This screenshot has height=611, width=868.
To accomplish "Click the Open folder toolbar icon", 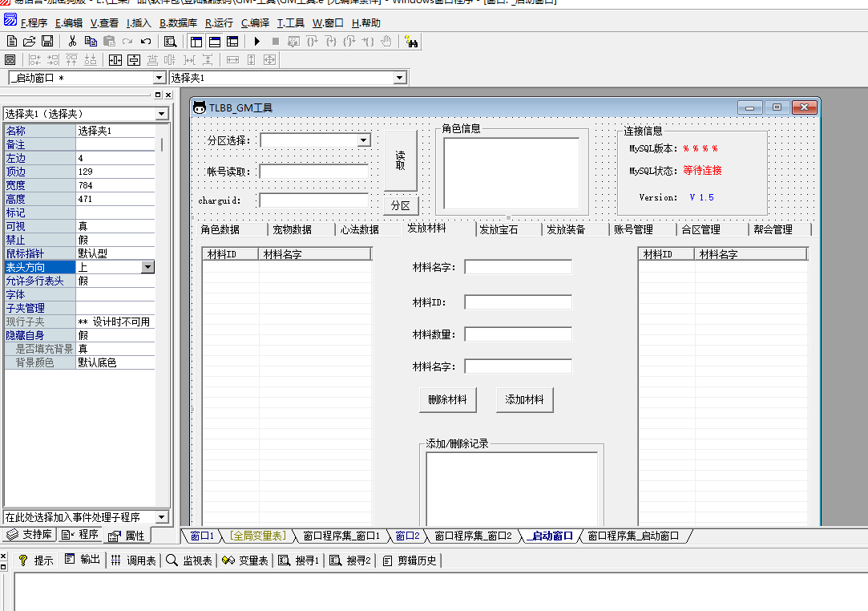I will (x=29, y=41).
